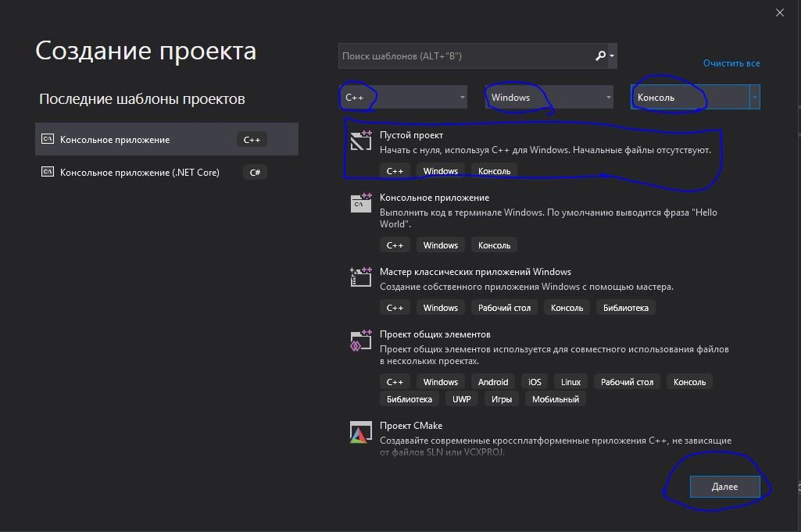Click the Далее button
The width and height of the screenshot is (801, 532).
coord(725,486)
